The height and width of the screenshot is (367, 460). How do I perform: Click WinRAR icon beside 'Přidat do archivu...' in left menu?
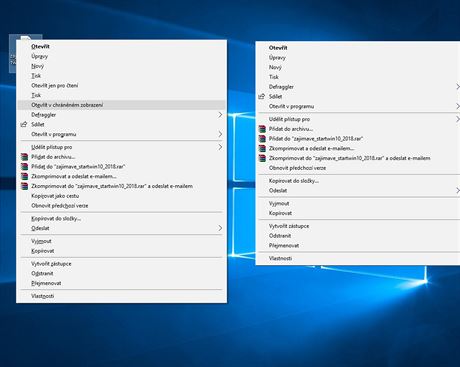point(24,157)
